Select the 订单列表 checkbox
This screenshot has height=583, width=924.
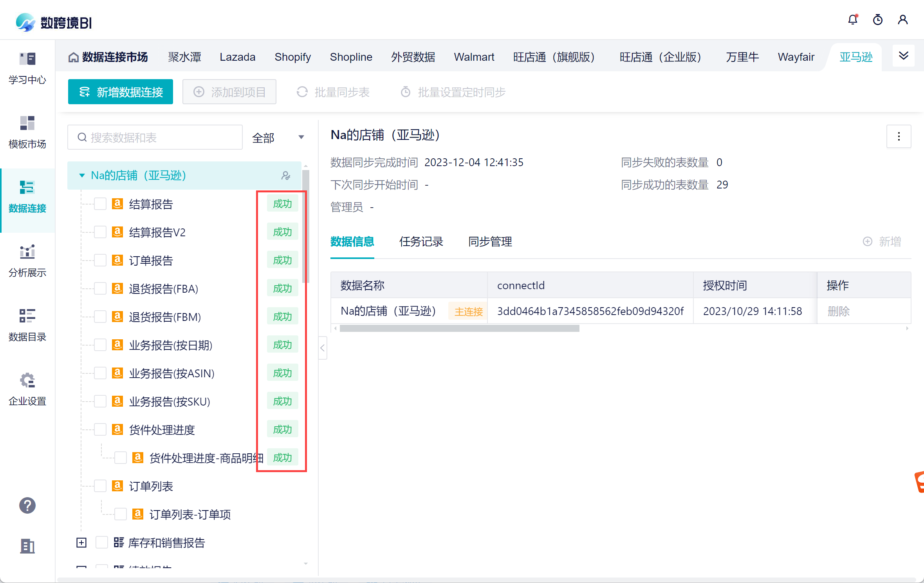(x=100, y=486)
